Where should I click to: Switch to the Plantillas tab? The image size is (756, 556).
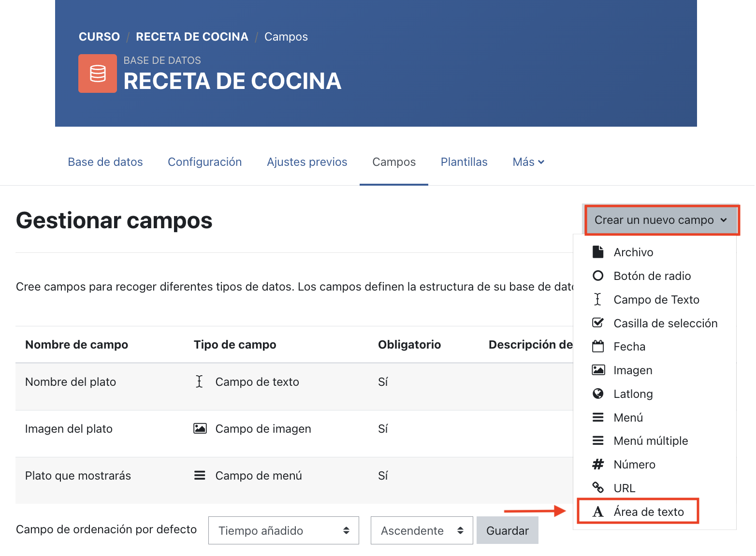464,162
